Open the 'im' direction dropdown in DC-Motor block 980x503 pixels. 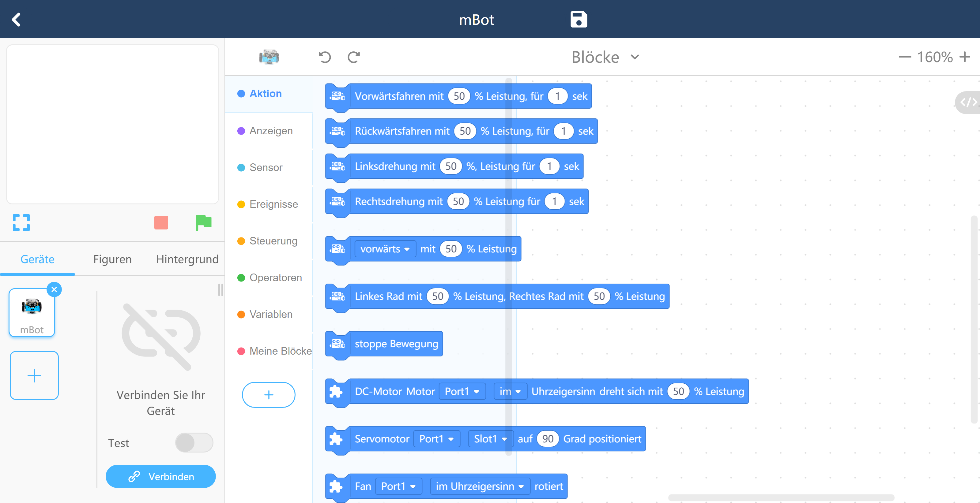510,392
